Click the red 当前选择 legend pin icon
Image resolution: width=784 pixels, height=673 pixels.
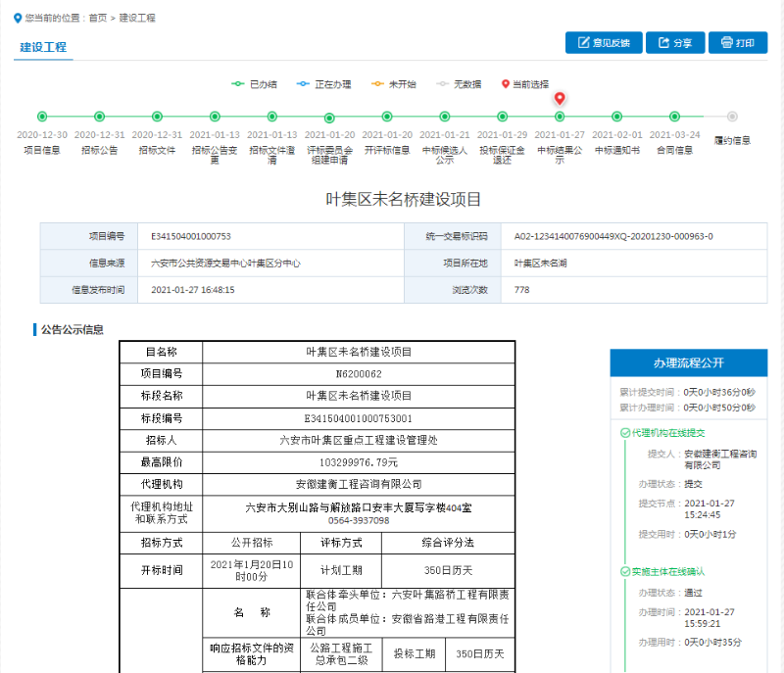506,84
